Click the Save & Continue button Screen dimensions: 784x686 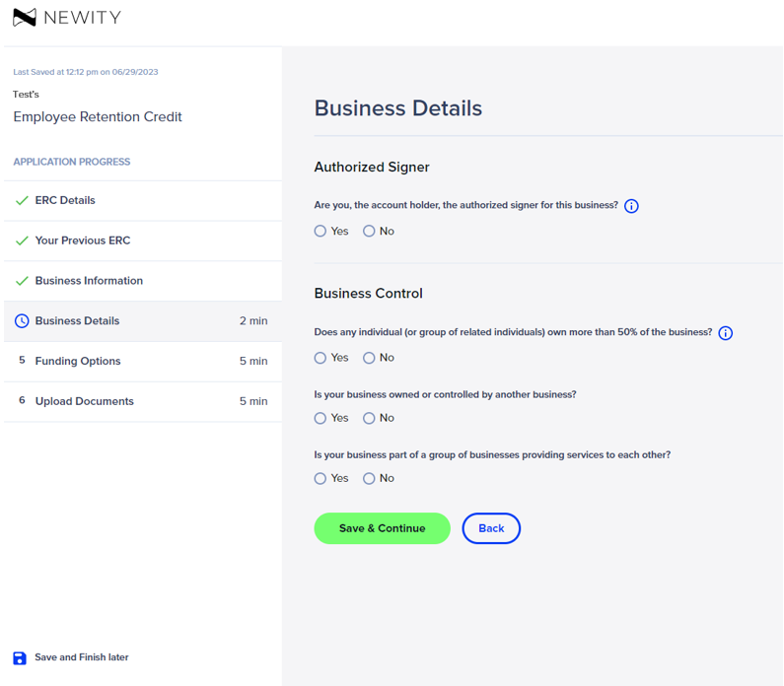click(x=382, y=528)
